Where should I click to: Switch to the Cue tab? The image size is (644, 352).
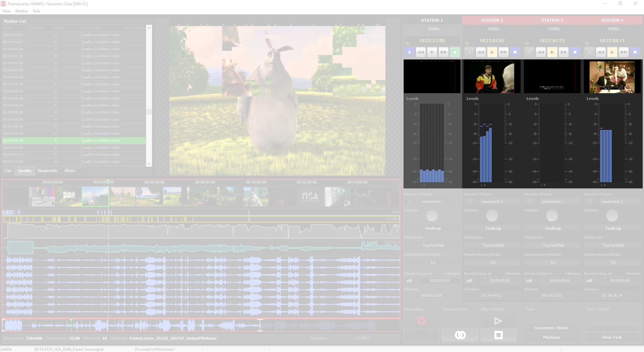[8, 171]
